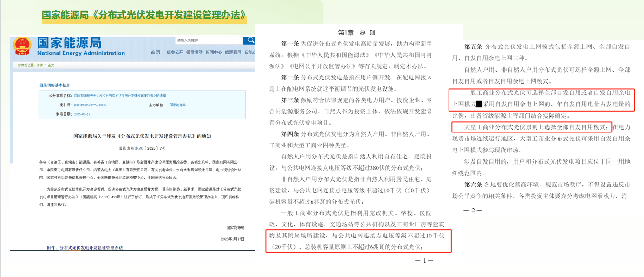Image resolution: width=644 pixels, height=277 pixels.
Task: Click the 目录项的基本信息 heading
Action: (55, 85)
